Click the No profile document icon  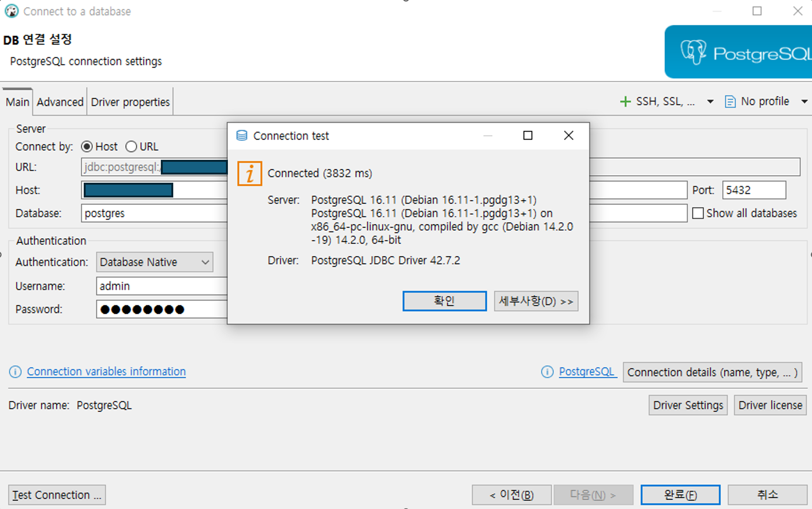point(730,102)
